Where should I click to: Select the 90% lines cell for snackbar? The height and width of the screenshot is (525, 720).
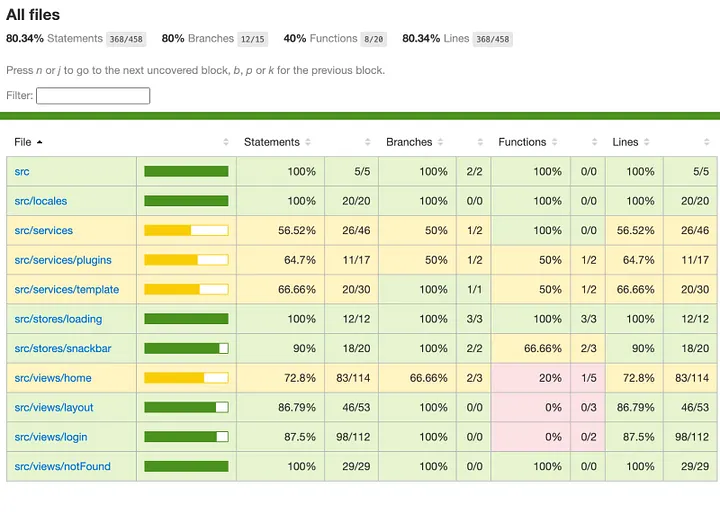pyautogui.click(x=635, y=348)
